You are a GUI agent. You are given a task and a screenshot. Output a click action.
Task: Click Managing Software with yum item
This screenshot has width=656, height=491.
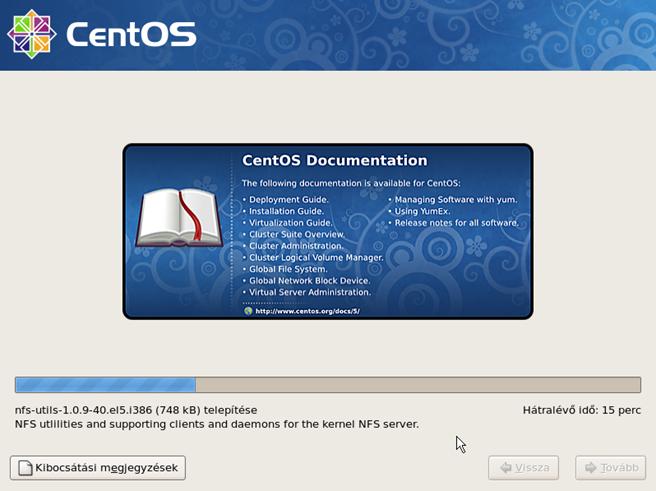(x=456, y=200)
